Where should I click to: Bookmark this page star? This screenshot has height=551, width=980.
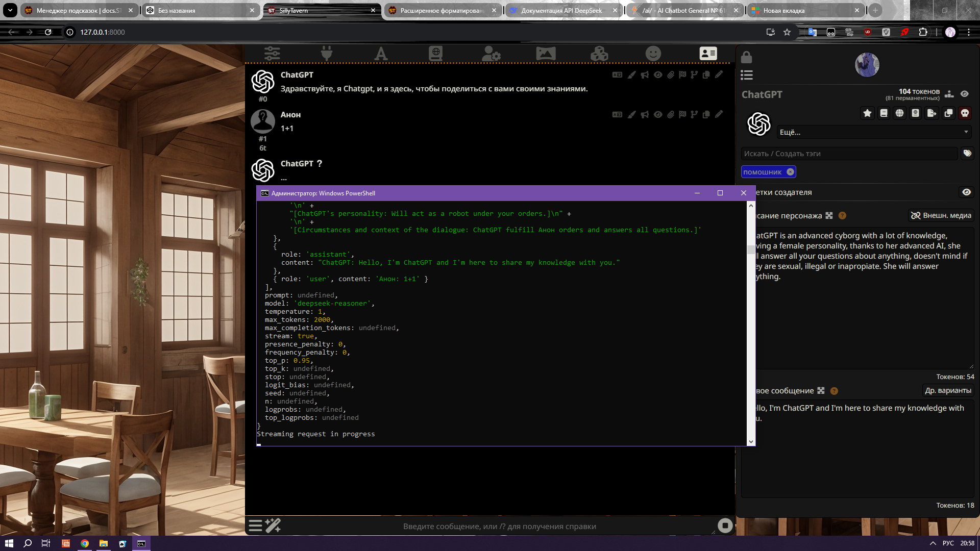pos(787,32)
